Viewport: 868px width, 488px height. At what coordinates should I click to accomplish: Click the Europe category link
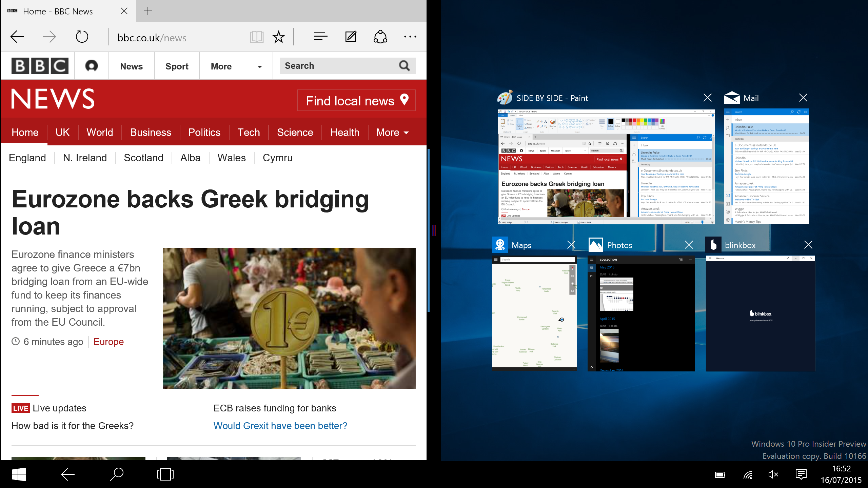click(x=108, y=342)
